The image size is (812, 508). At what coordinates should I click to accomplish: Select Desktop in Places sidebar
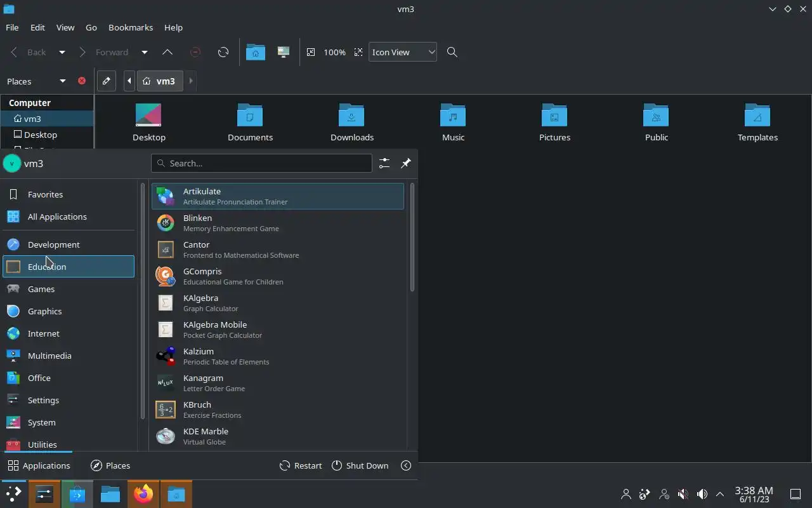click(x=47, y=135)
